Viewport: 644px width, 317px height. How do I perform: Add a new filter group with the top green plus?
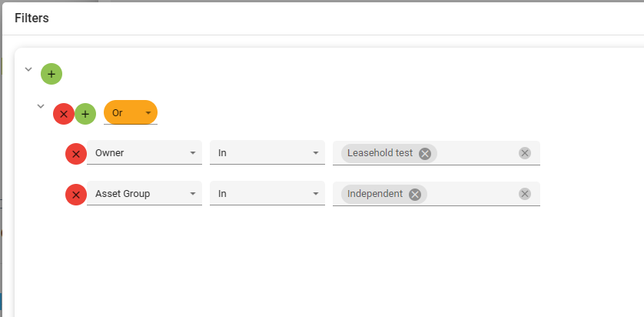click(51, 74)
